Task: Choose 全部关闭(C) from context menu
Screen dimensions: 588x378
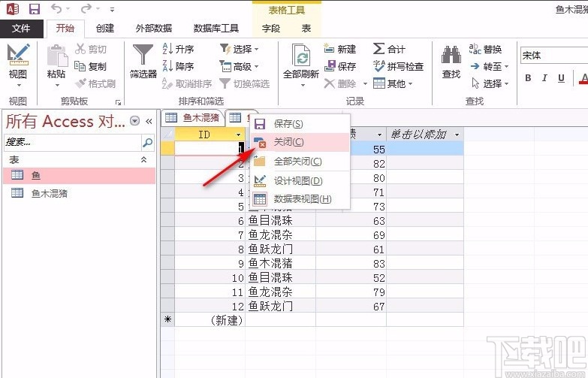Action: pos(300,162)
